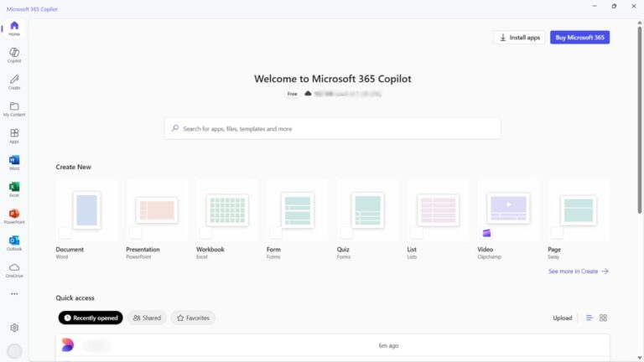Click the Free plan badge
The image size is (644, 362).
pyautogui.click(x=292, y=94)
